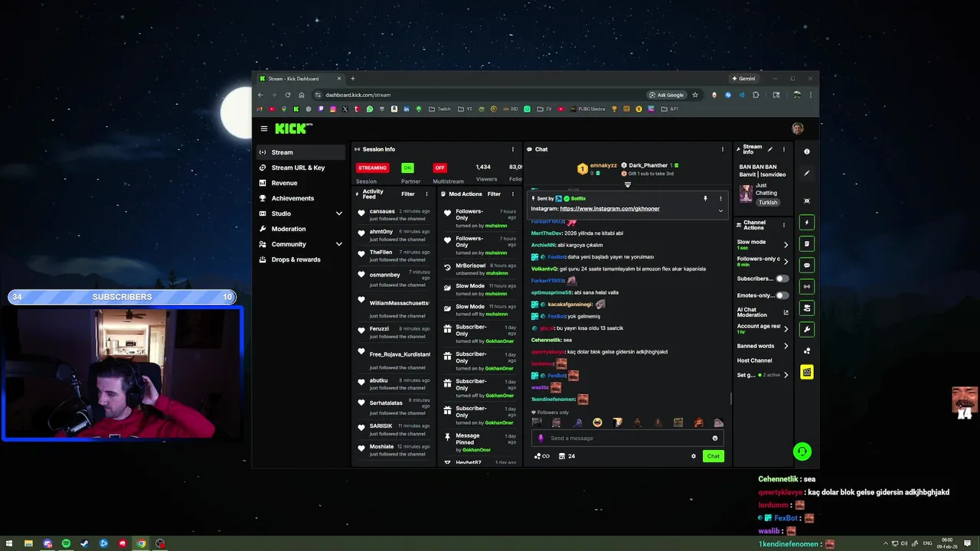The image size is (980, 551).
Task: Toggle the wrench Channel Actions widget icon
Action: click(x=807, y=329)
